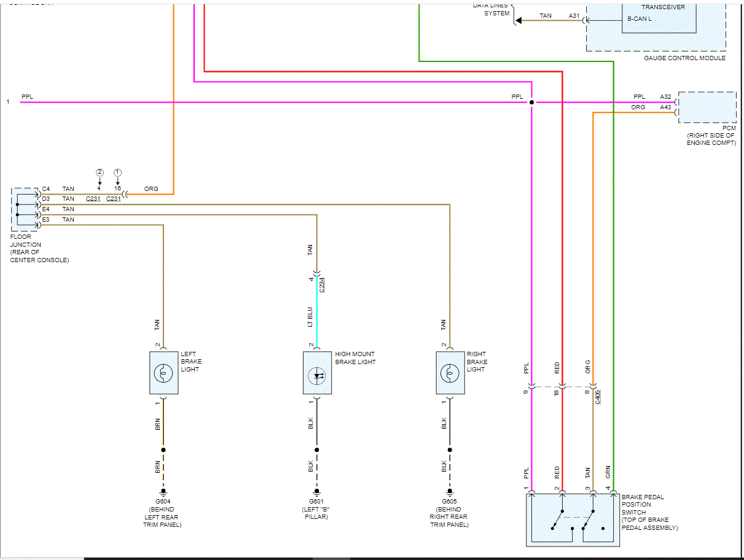744x560 pixels.
Task: Click the 'PCM' label text
Action: [729, 128]
